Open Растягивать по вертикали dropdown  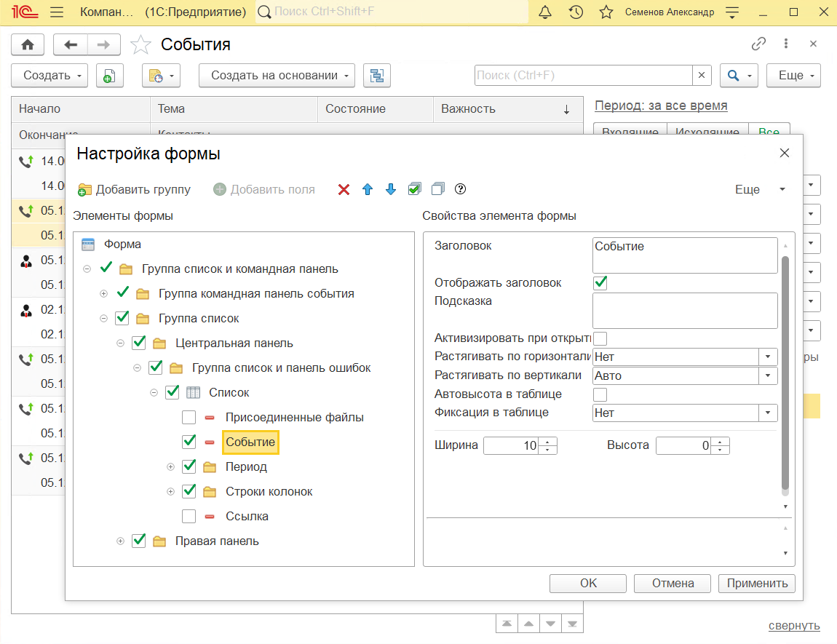pos(768,375)
